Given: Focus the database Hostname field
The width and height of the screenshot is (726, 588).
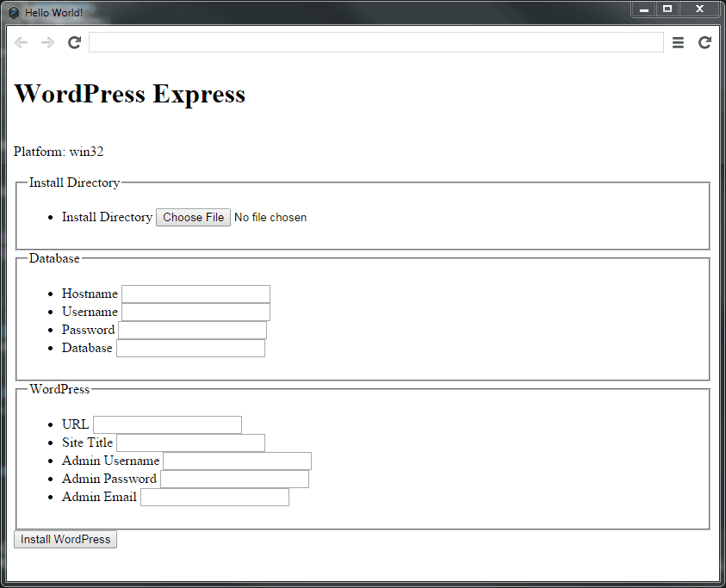Looking at the screenshot, I should coord(195,294).
